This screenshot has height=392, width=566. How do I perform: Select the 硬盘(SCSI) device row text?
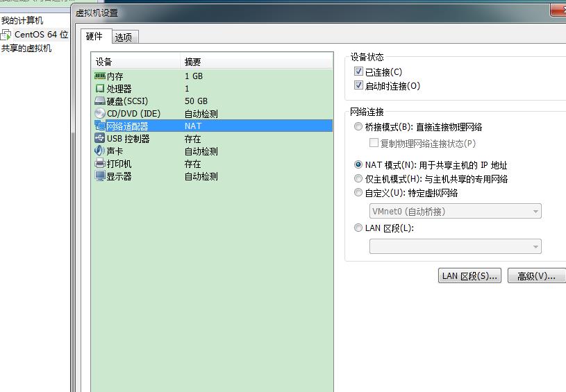[127, 101]
